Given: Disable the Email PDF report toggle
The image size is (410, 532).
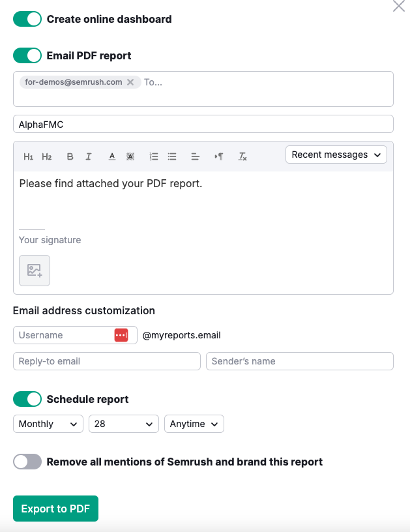Looking at the screenshot, I should [27, 55].
